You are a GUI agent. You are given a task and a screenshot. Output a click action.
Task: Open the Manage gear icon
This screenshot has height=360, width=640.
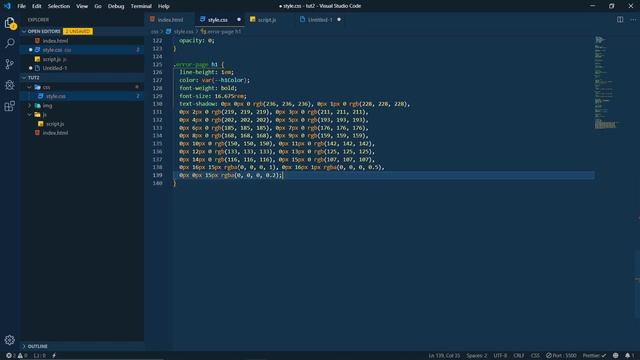(10, 340)
